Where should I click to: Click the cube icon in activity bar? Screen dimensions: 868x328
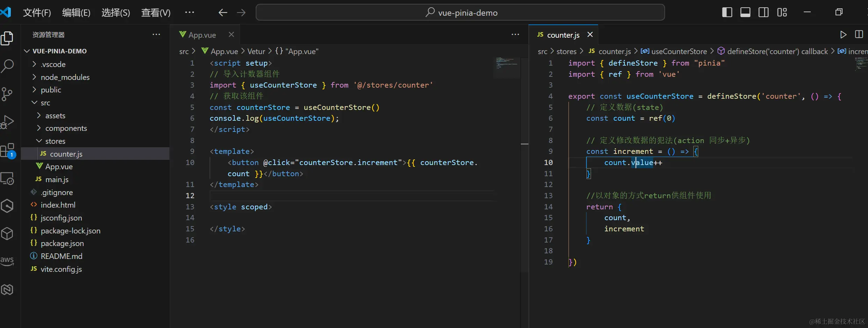pyautogui.click(x=7, y=233)
